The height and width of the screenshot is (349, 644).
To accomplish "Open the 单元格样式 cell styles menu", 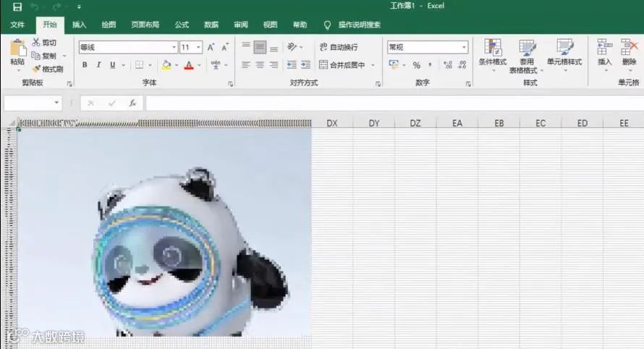I will point(564,56).
